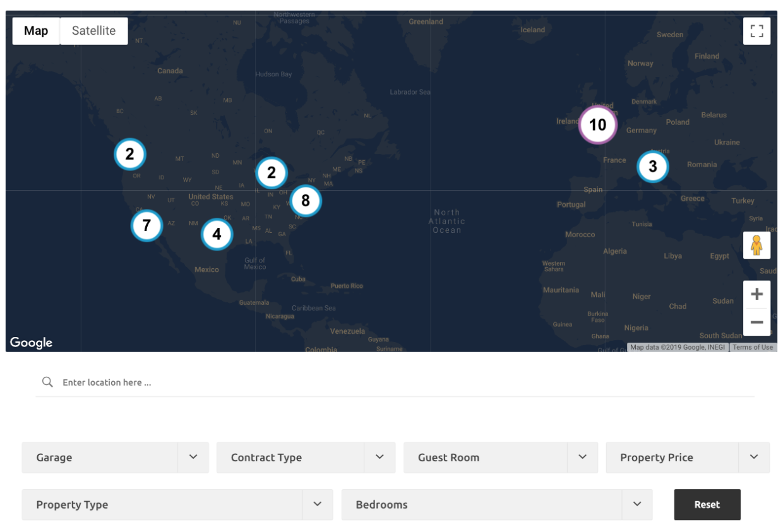The height and width of the screenshot is (532, 783).
Task: Open the cluster marker showing 10
Action: tap(597, 125)
